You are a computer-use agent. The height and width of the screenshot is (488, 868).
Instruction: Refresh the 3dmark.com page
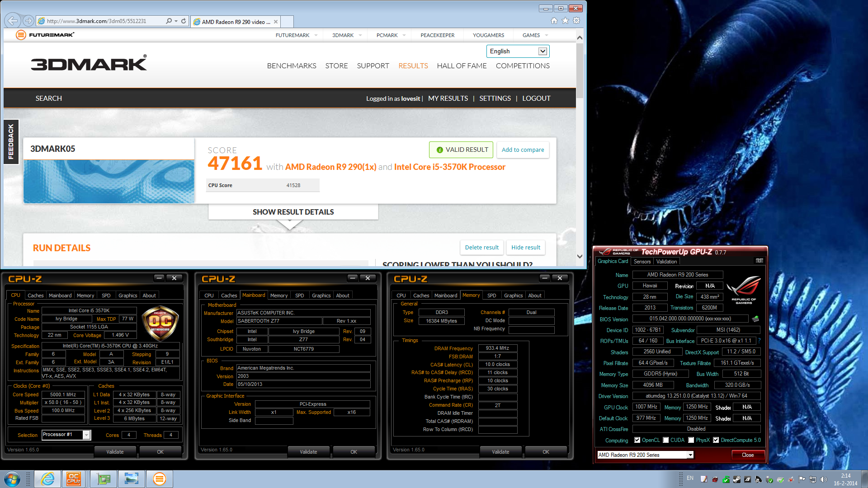tap(184, 21)
